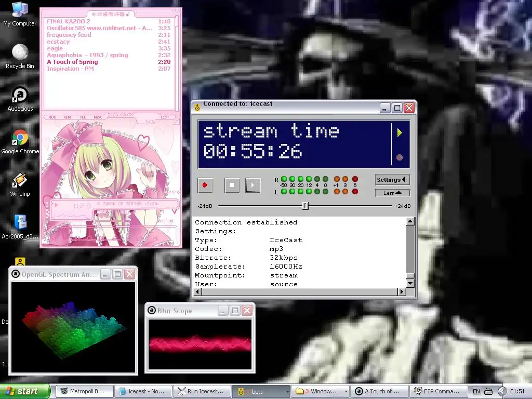Select 'Oscillator505 www.midinet.net' playlist entry
The image size is (532, 399).
click(x=109, y=28)
